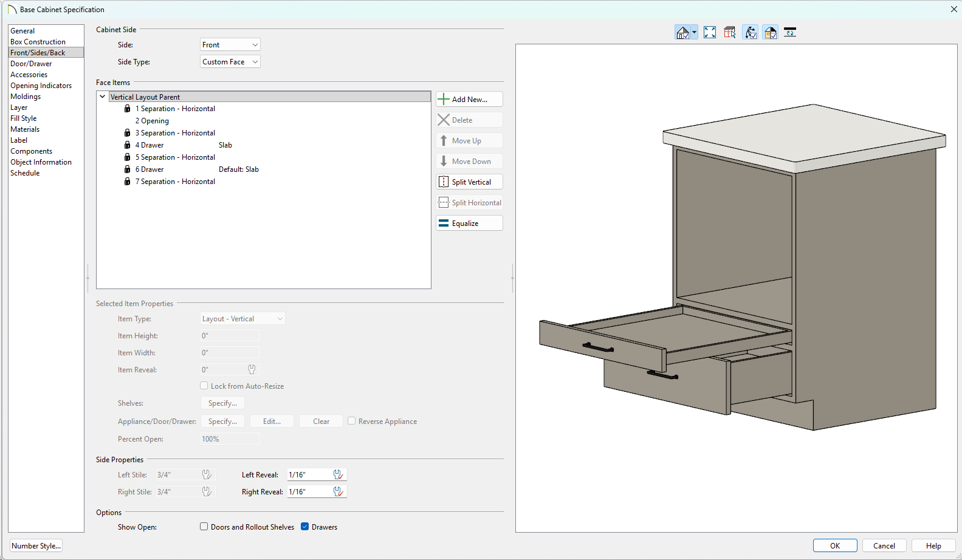
Task: Toggle the mouse-orbit camera preview icon
Action: tap(751, 33)
